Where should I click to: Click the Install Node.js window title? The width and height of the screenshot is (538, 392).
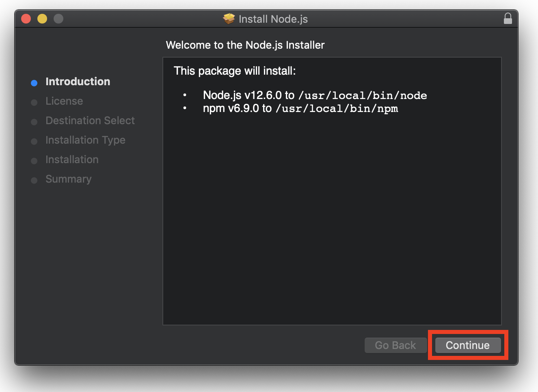pos(273,19)
